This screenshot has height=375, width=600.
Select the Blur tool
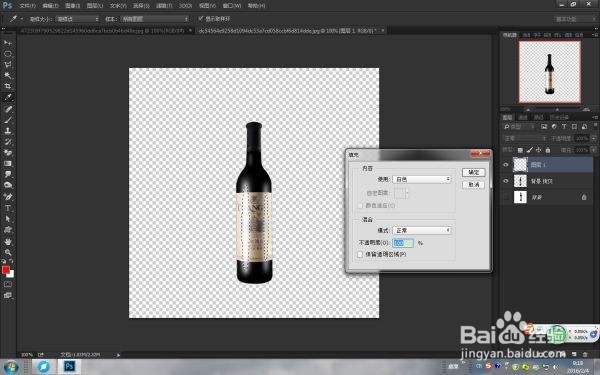pyautogui.click(x=8, y=174)
